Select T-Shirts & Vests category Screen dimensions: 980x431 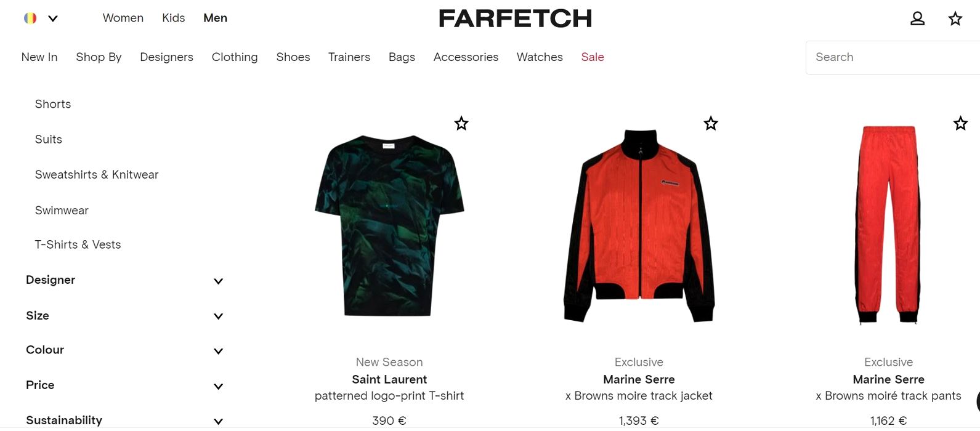click(78, 245)
